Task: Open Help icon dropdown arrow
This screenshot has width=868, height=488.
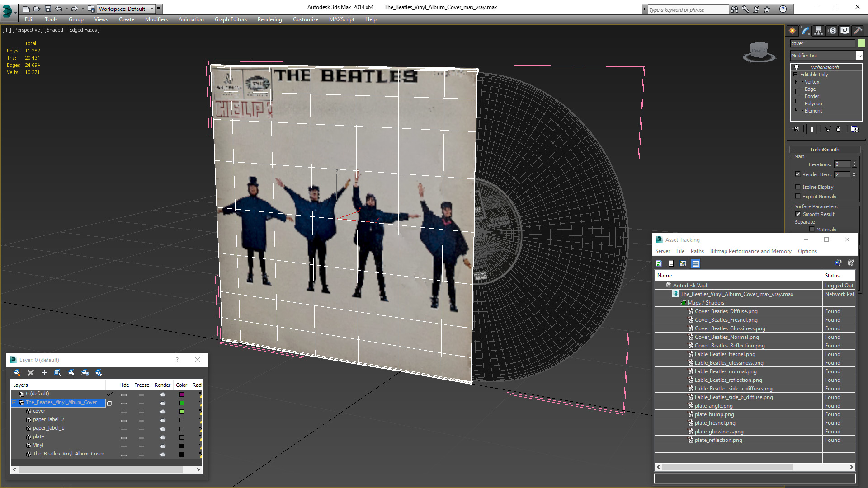Action: click(790, 9)
